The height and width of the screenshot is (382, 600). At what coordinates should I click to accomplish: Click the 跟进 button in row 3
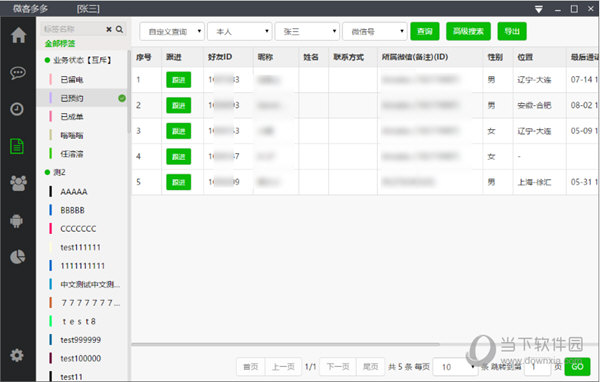click(x=179, y=131)
